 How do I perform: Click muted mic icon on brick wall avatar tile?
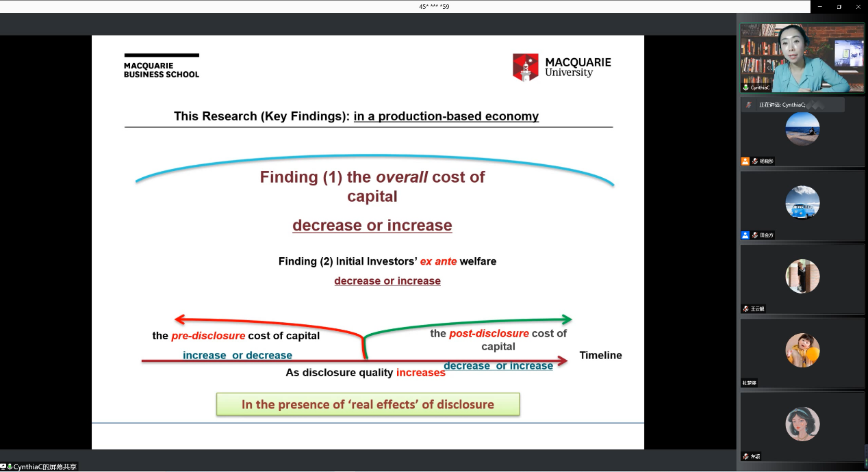[x=746, y=309]
